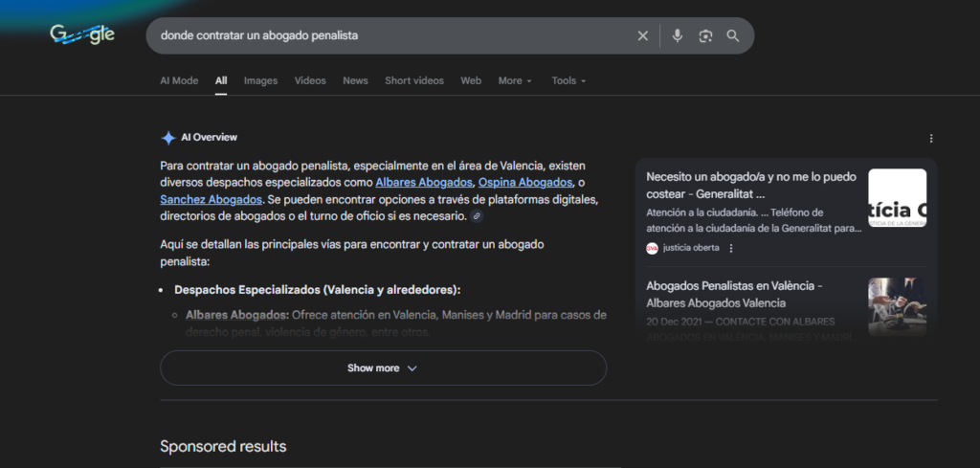The height and width of the screenshot is (468, 980).
Task: Start voice search with the microphone icon
Action: click(x=678, y=35)
